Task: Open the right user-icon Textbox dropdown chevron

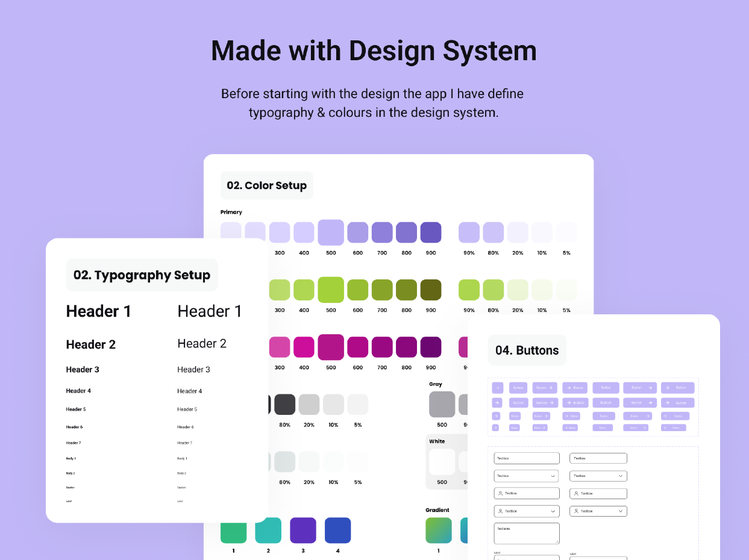Action: click(621, 511)
